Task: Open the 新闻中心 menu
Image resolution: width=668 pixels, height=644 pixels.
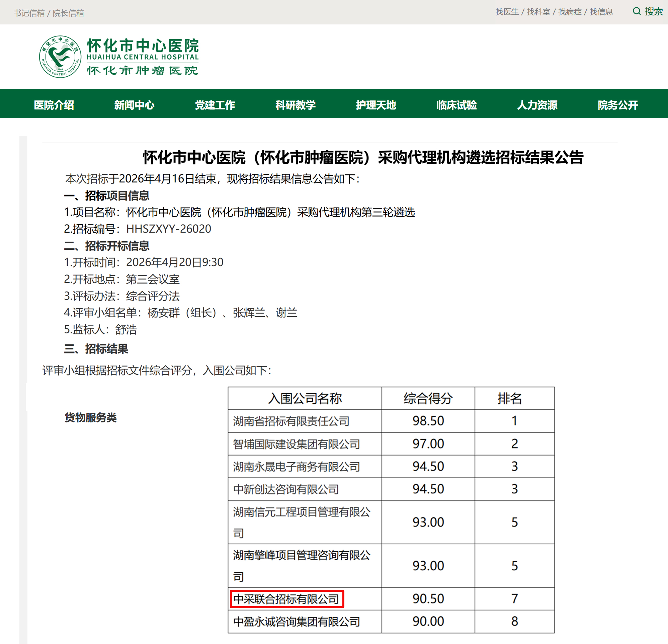Action: click(x=135, y=105)
